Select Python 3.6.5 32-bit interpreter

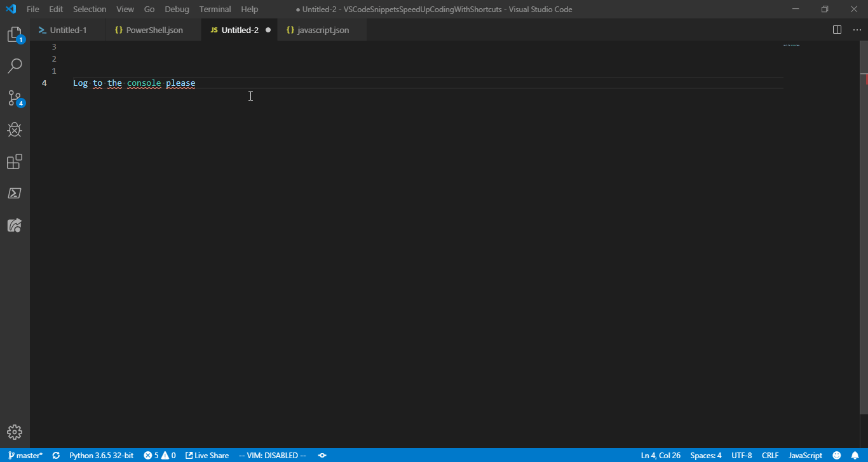coord(101,456)
